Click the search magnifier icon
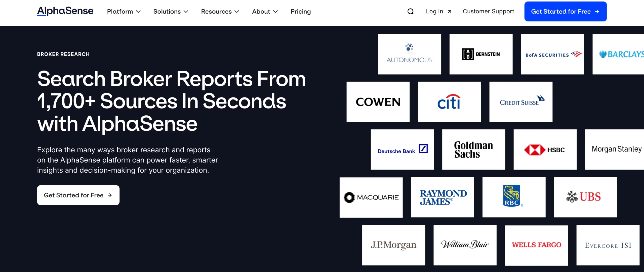This screenshot has height=272, width=644. [x=410, y=12]
